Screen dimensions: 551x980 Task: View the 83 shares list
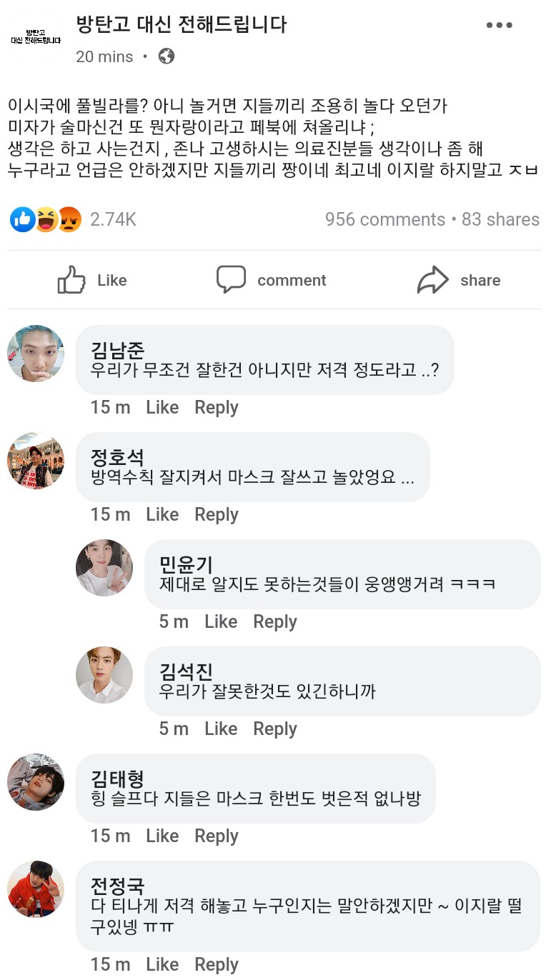(500, 219)
